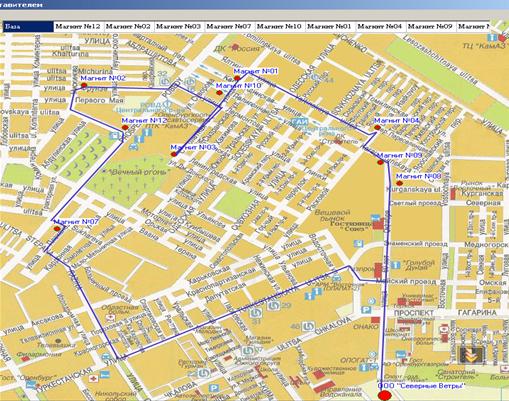The width and height of the screenshot is (509, 401).
Task: Select the Магнит №09 map marker
Action: 380,162
